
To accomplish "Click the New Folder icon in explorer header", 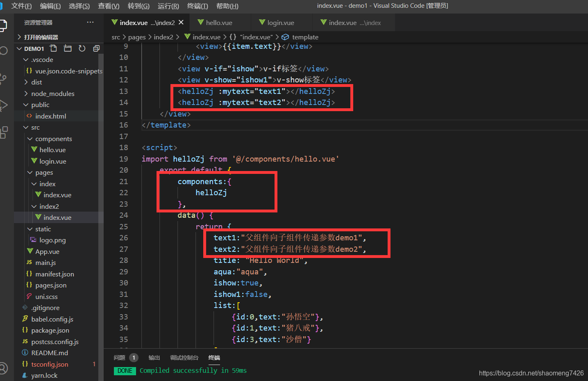I will [68, 48].
